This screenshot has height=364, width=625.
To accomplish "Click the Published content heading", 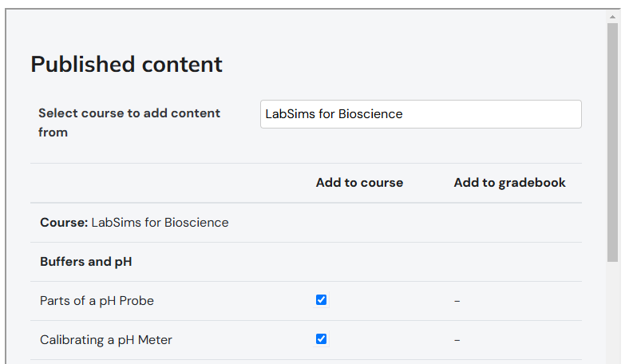I will 126,65.
